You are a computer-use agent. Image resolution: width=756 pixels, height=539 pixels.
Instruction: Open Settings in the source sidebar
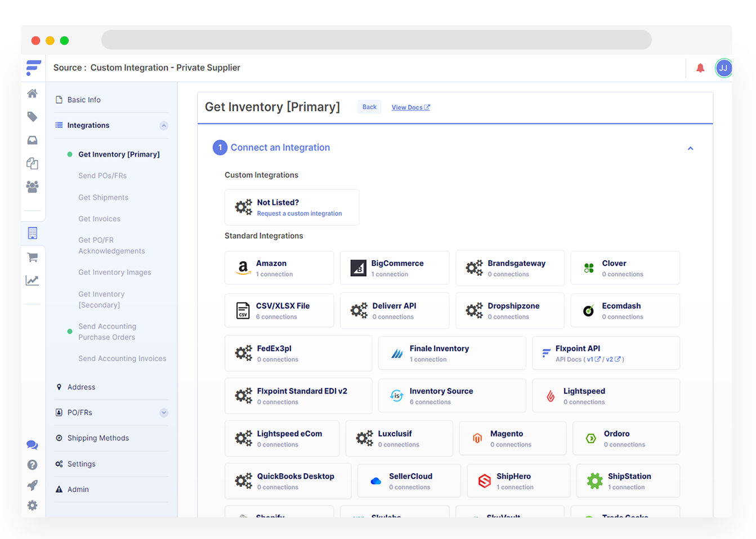point(82,464)
